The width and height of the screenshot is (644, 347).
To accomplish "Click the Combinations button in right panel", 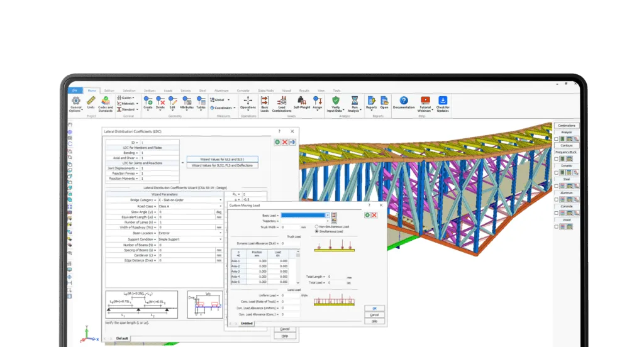I will 567,126.
